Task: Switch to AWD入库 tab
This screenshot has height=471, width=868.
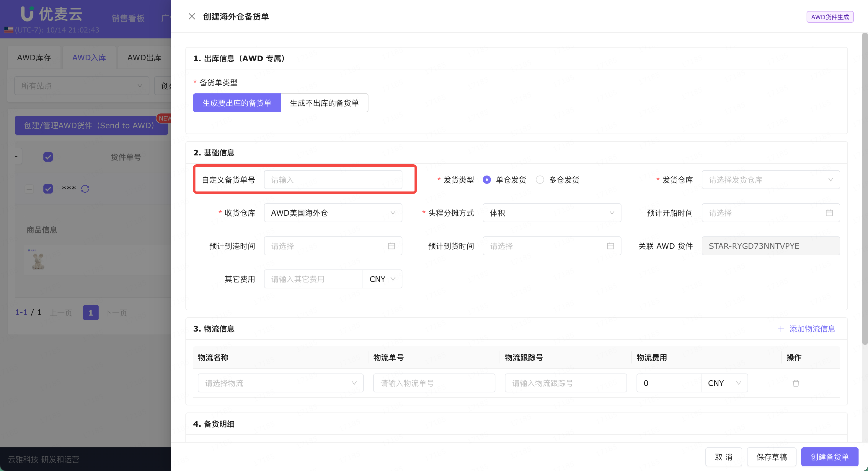Action: [x=89, y=58]
